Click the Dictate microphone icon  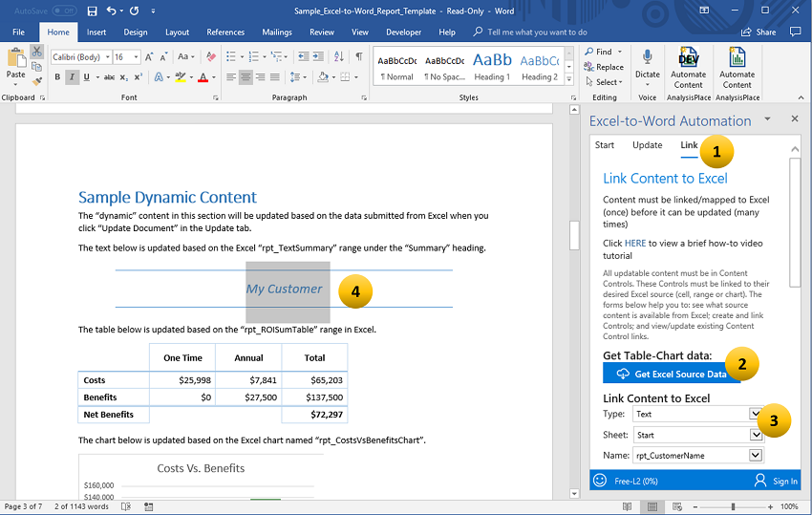(648, 57)
